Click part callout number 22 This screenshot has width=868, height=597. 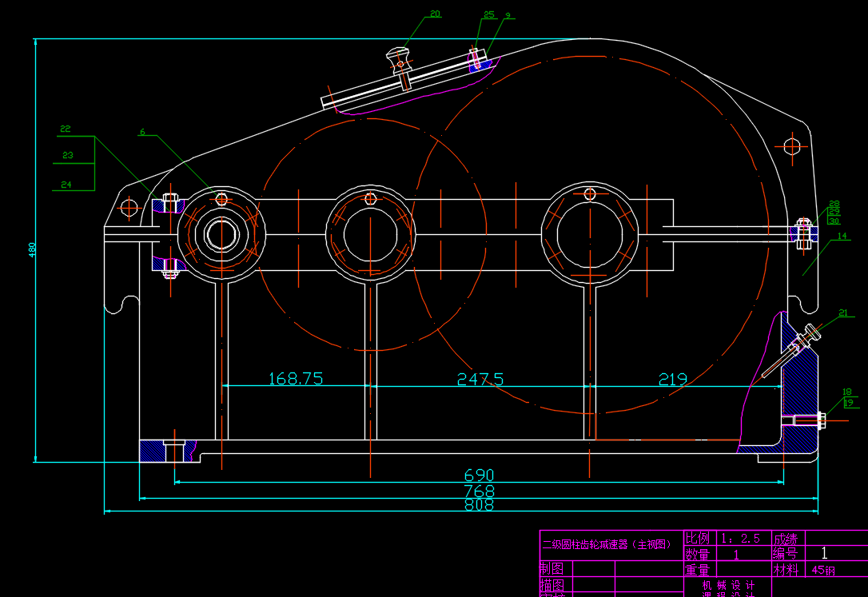coord(66,128)
